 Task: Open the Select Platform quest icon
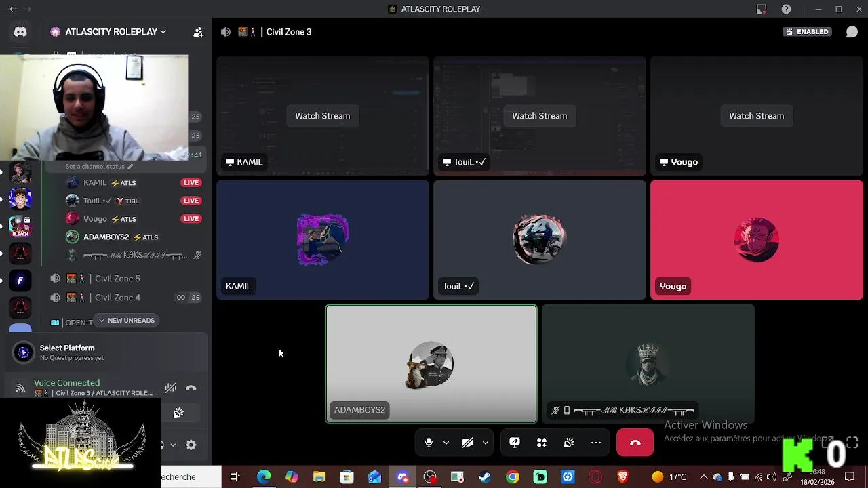pos(24,352)
